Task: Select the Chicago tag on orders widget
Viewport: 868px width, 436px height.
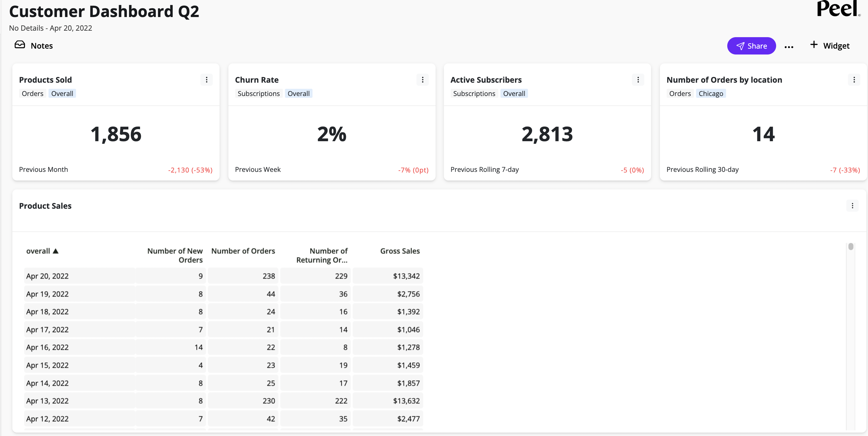Action: tap(710, 94)
